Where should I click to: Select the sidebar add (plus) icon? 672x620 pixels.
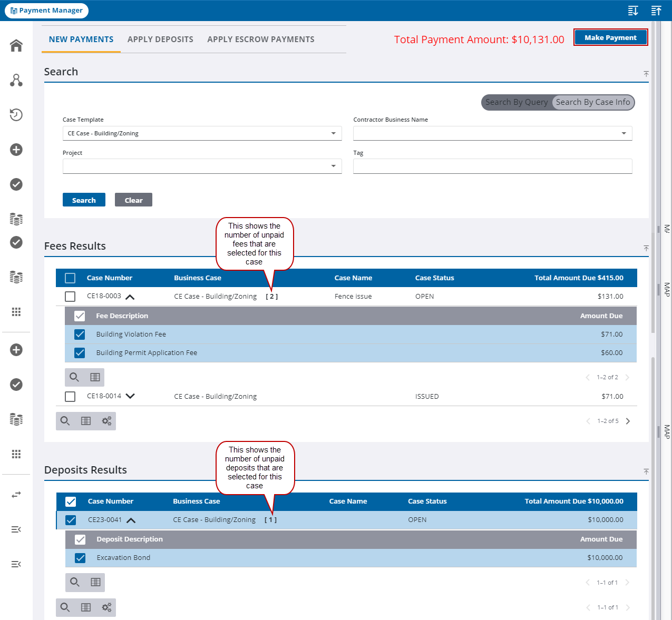pyautogui.click(x=16, y=150)
